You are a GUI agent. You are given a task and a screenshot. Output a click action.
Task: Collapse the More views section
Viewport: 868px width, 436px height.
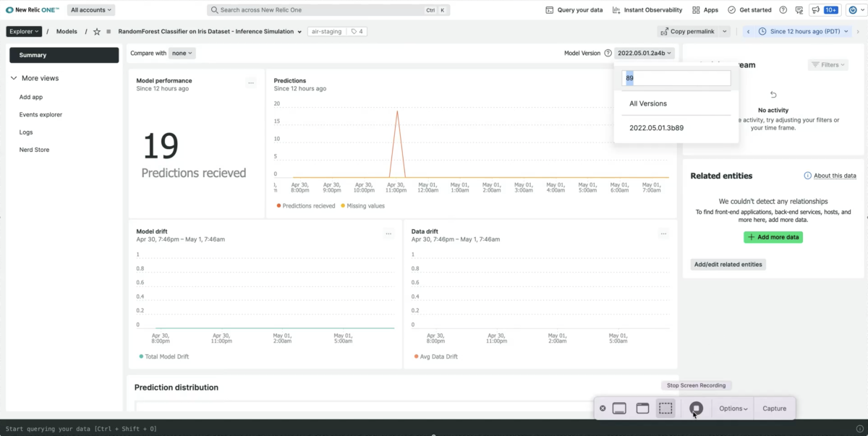pos(13,78)
